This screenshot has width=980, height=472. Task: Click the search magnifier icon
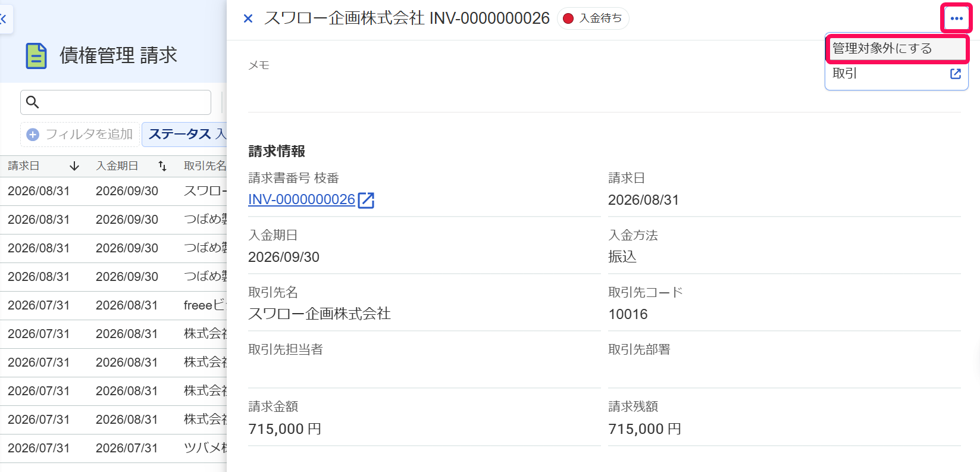pos(33,102)
